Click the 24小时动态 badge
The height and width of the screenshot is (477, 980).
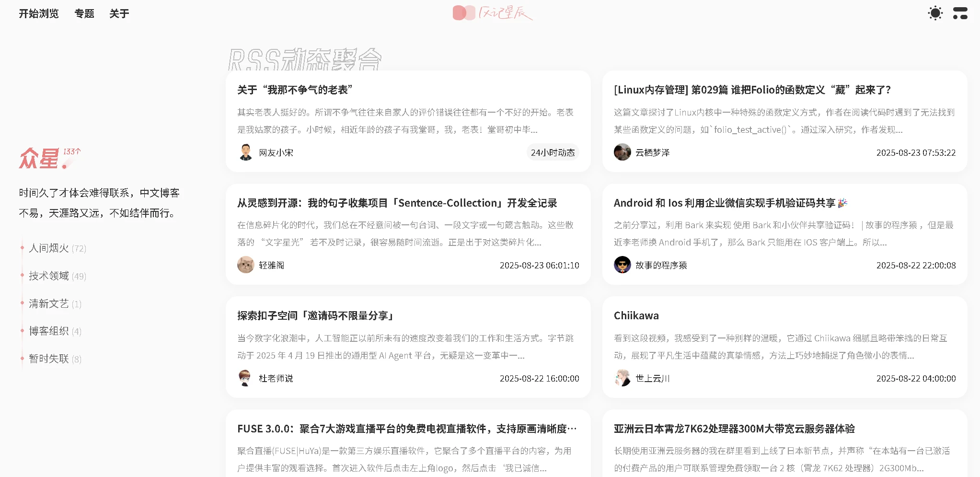coord(553,152)
